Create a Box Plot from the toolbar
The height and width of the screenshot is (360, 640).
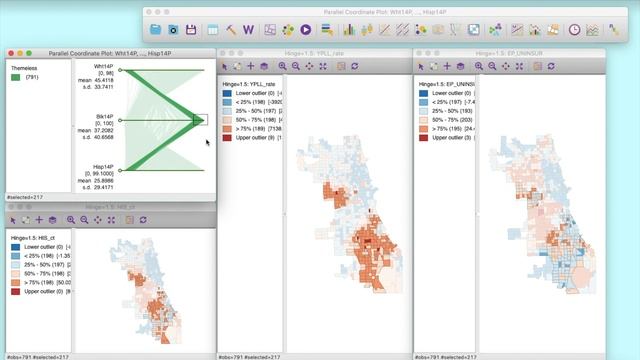pyautogui.click(x=367, y=29)
